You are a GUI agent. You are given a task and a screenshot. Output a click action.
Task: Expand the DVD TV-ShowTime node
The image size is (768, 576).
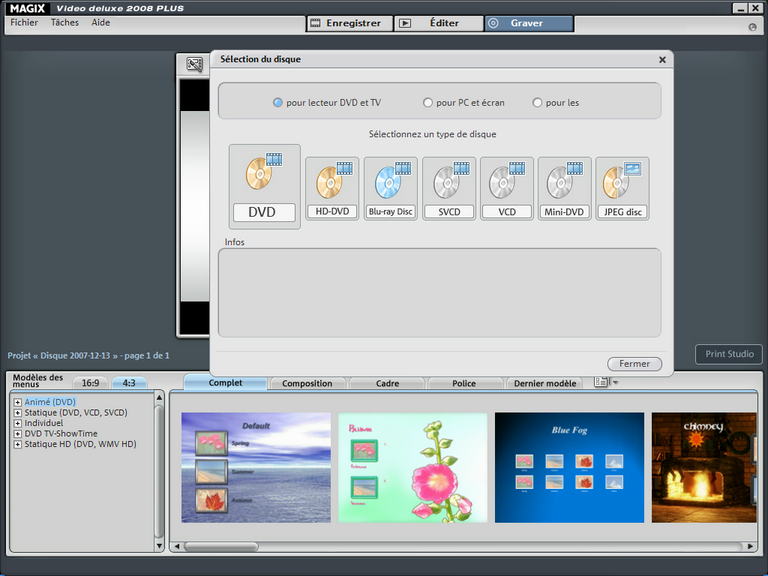[x=18, y=434]
